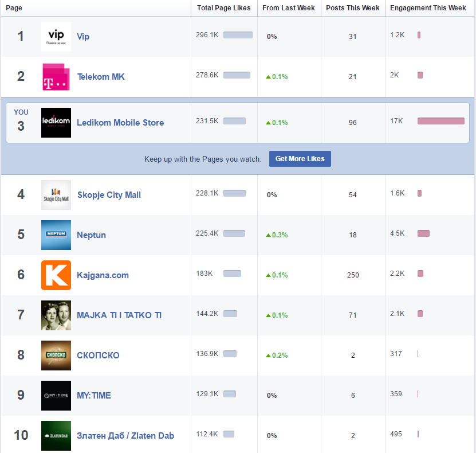Click the orange Kajgana.com K logo
Viewport: 476px width, 453px height.
coord(56,275)
